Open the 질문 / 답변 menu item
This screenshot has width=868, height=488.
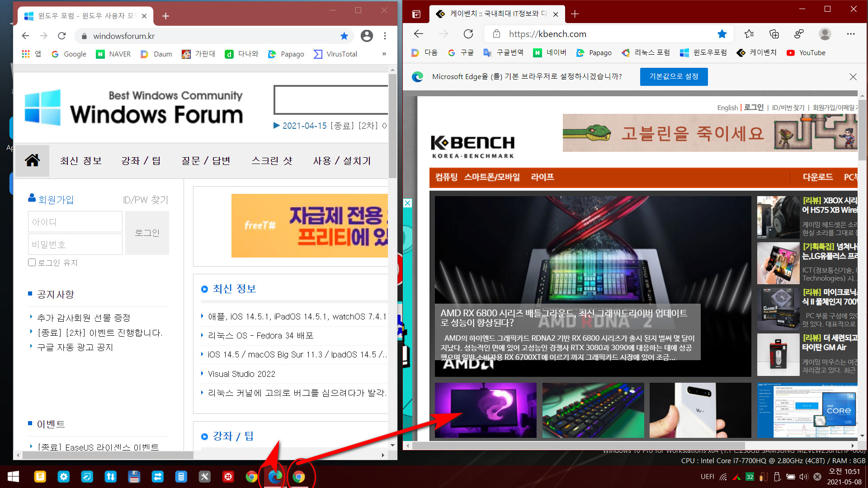(206, 161)
